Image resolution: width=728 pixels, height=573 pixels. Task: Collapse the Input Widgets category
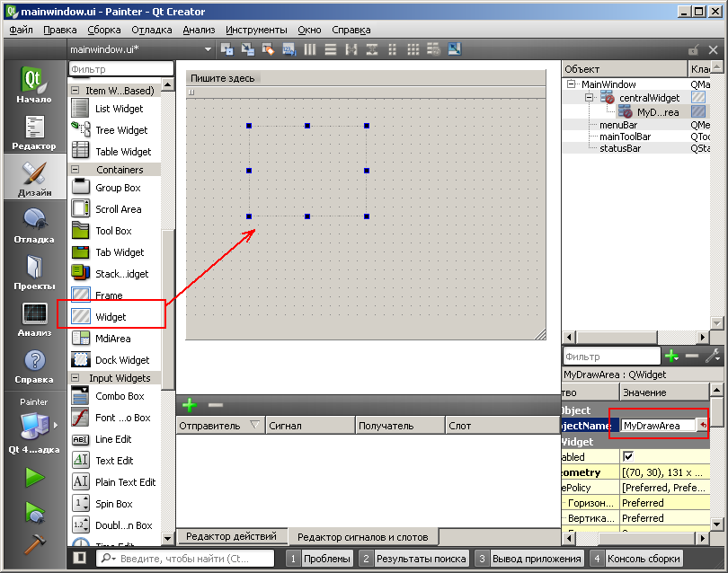click(75, 378)
